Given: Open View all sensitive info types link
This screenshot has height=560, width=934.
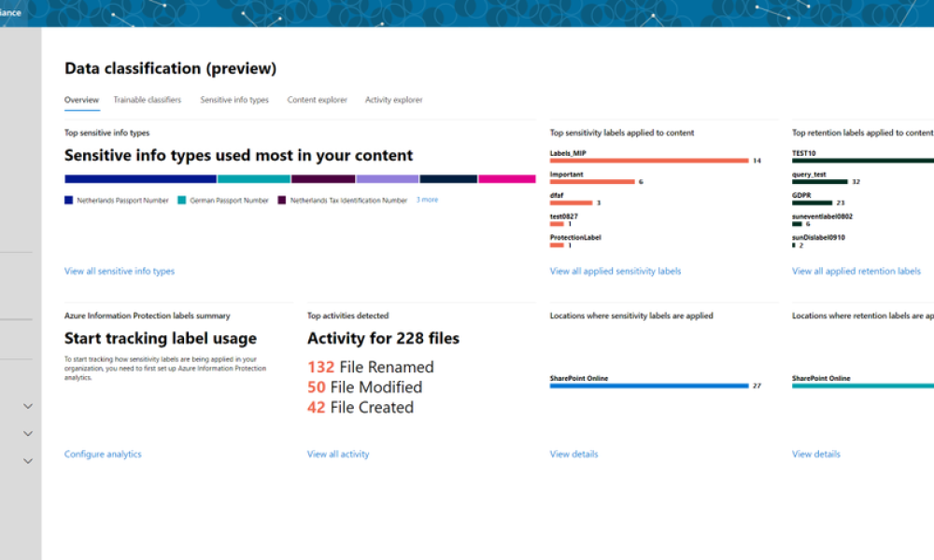Looking at the screenshot, I should (120, 272).
